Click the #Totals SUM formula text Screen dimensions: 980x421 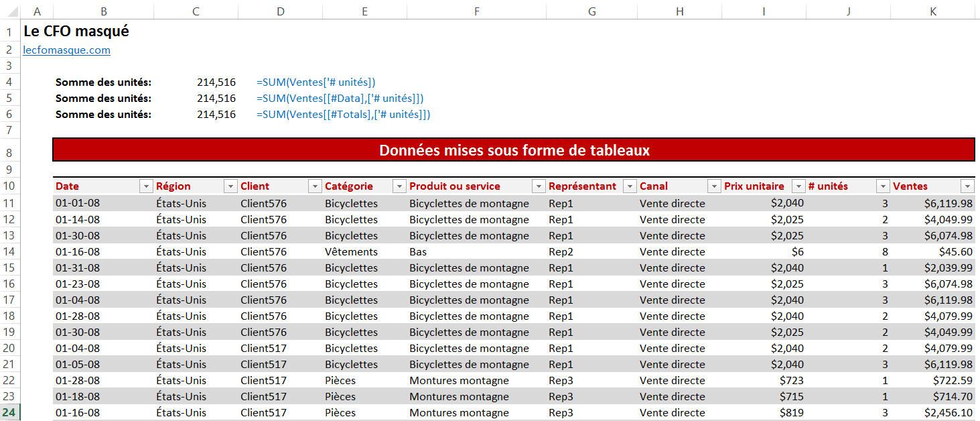[343, 115]
